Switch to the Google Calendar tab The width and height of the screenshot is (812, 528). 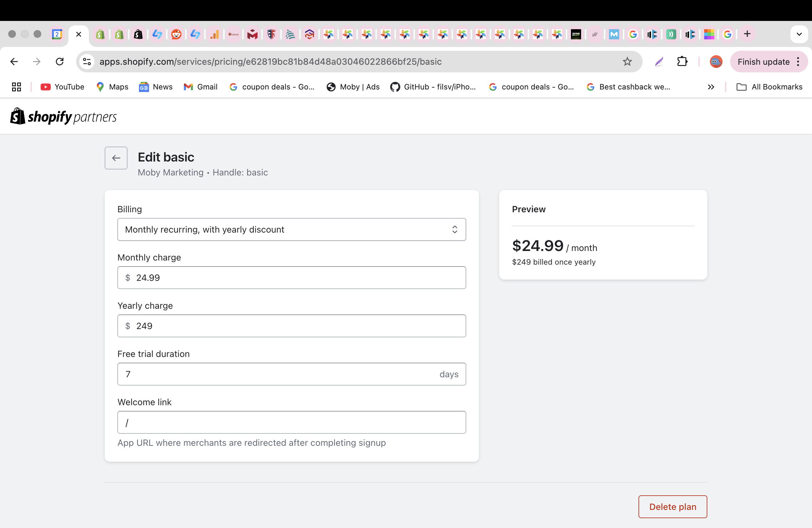[57, 34]
